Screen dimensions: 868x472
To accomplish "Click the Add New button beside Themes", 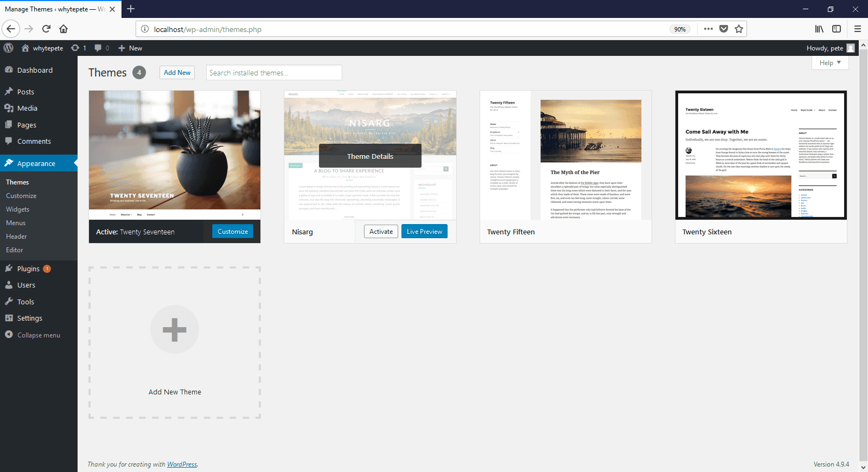I will tap(177, 73).
